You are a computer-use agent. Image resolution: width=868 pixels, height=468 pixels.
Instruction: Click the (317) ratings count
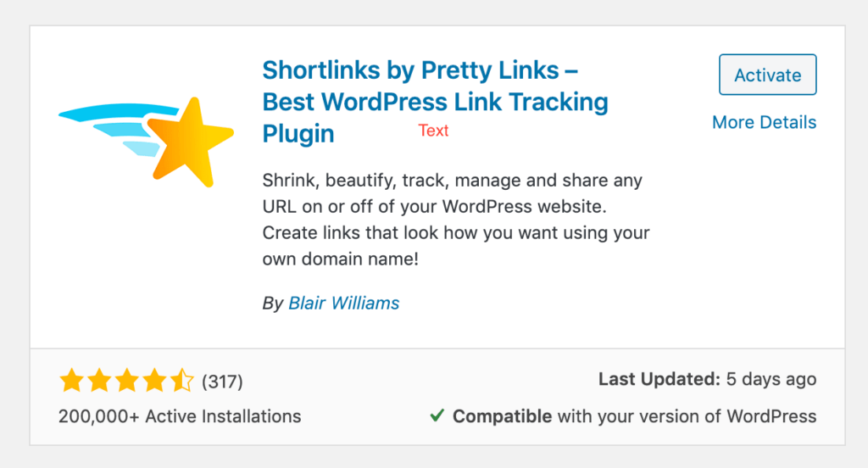[222, 382]
